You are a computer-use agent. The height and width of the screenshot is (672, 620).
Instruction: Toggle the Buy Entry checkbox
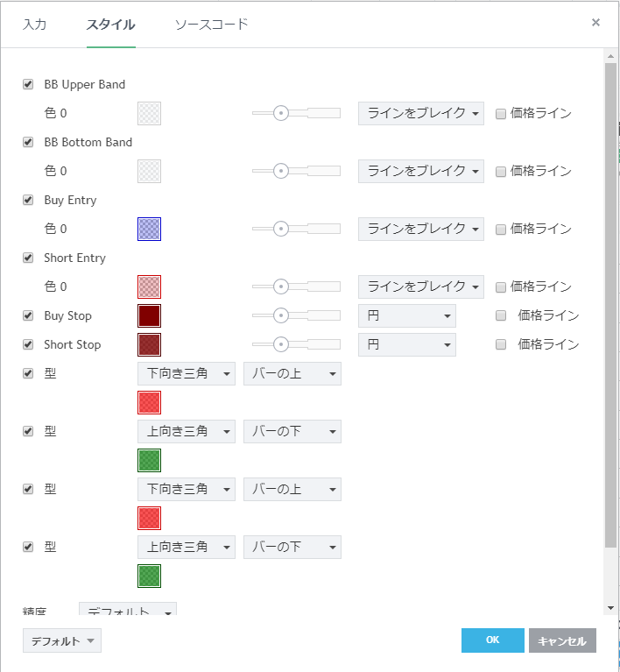28,200
